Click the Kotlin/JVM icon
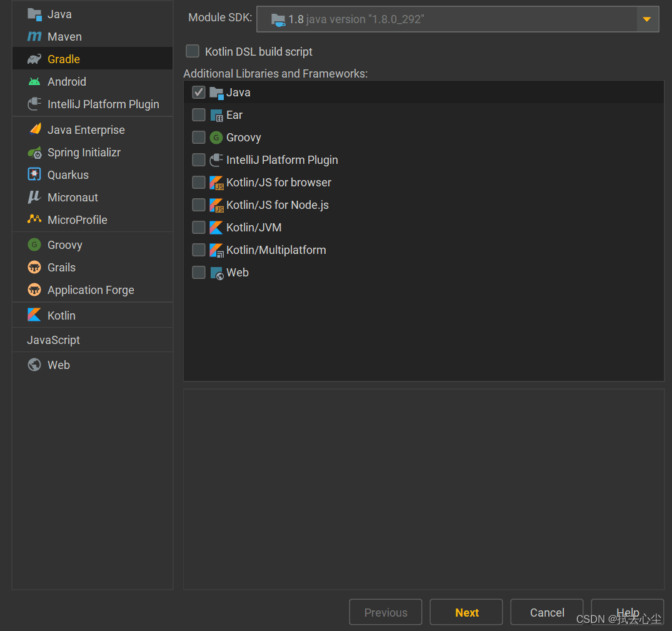The width and height of the screenshot is (672, 631). 216,228
